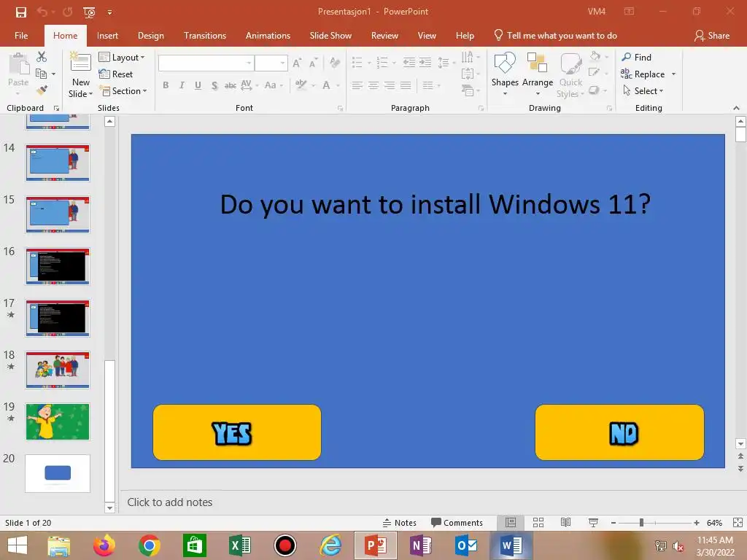Image resolution: width=747 pixels, height=560 pixels.
Task: Open the File tab
Action: pyautogui.click(x=21, y=36)
